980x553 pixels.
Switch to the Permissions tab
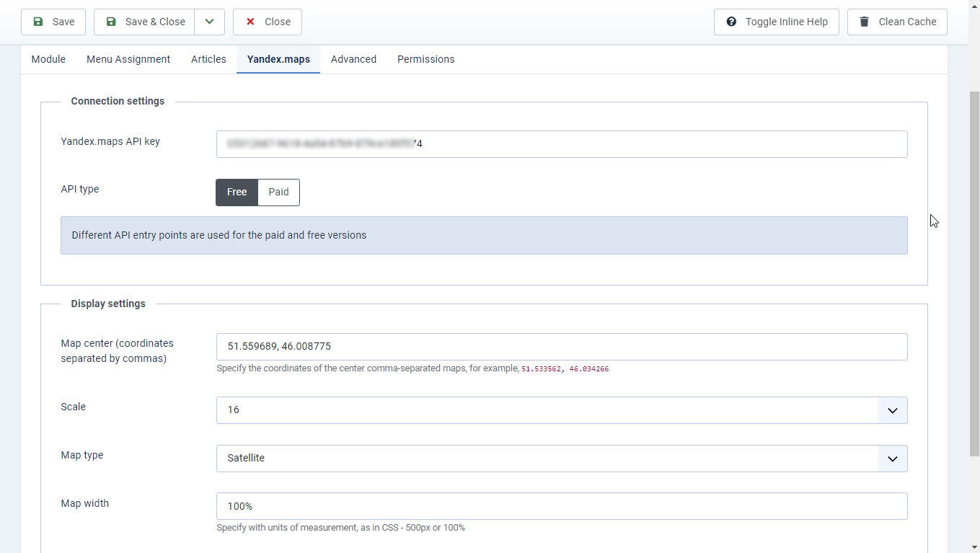425,59
